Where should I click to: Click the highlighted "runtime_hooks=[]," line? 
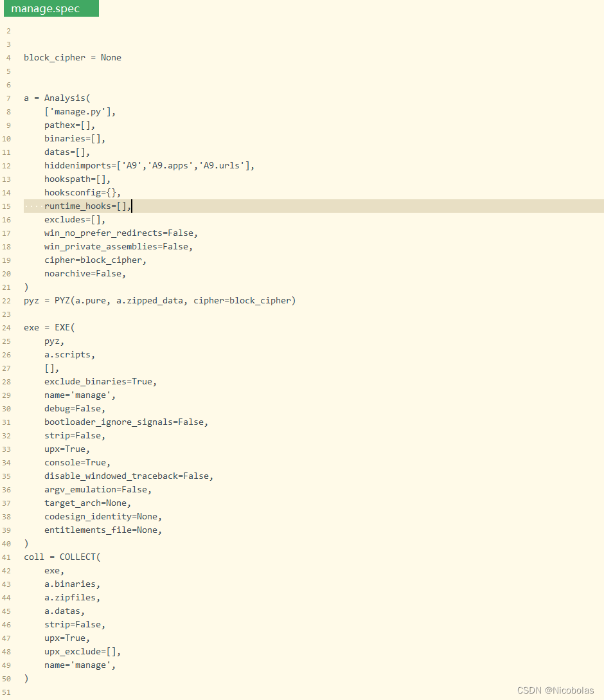tap(314, 206)
